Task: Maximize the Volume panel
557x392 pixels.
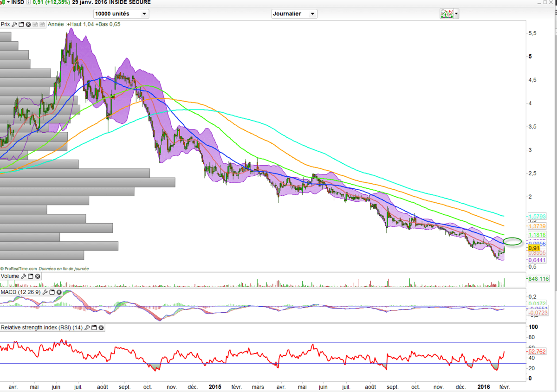Action: point(31,276)
